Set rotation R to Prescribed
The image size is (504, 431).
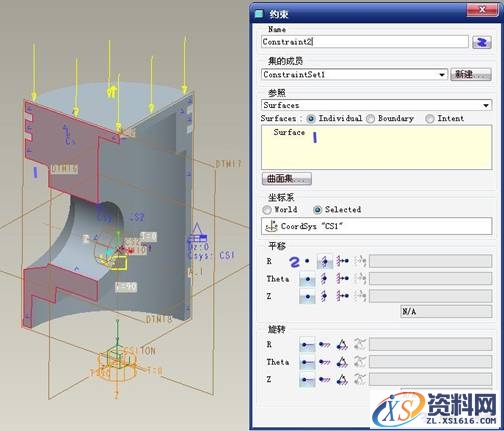[342, 344]
